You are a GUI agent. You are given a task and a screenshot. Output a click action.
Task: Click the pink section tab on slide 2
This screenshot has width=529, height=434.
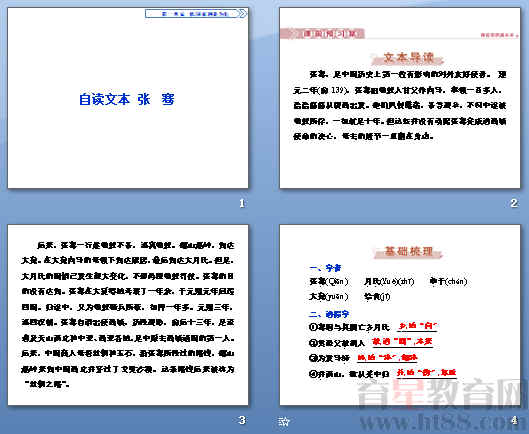[x=323, y=34]
